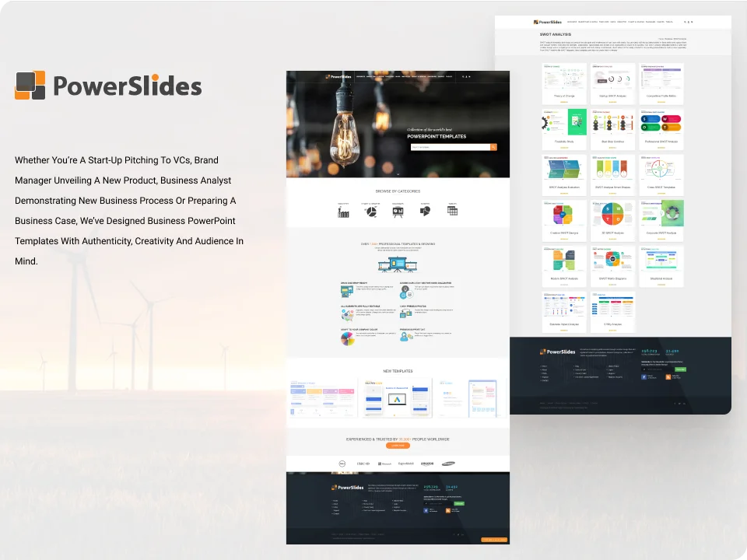Open the SWOT Analysis Smart Shapes card

click(612, 175)
